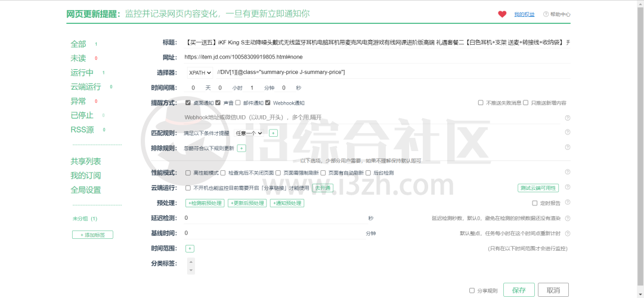Open 共享列表 in the sidebar
644x298 pixels.
click(x=86, y=161)
